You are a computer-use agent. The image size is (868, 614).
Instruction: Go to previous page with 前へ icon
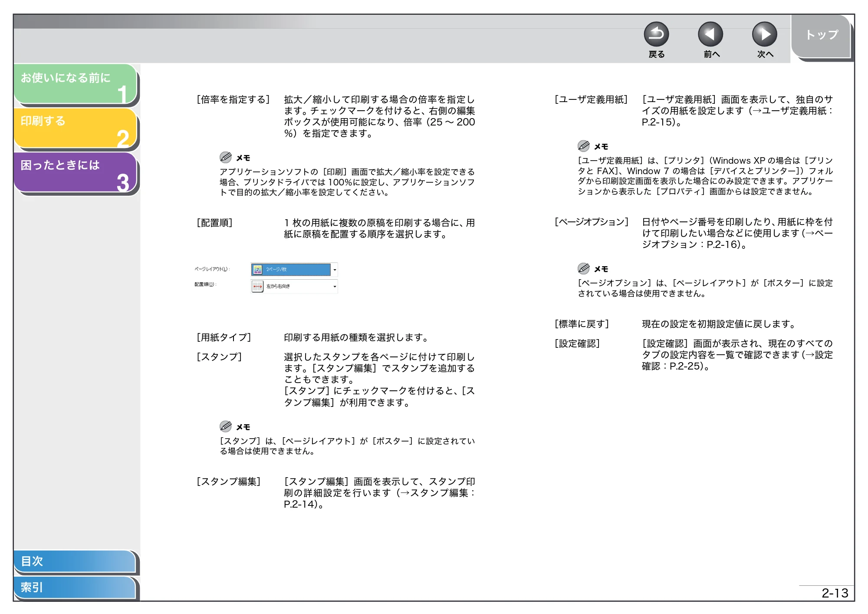710,34
